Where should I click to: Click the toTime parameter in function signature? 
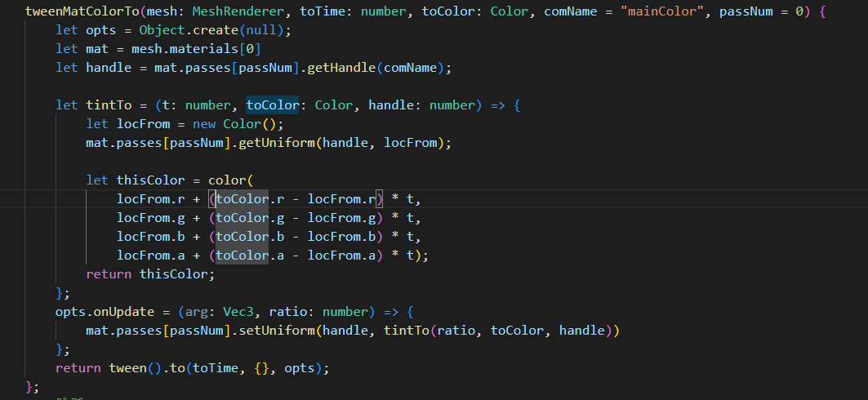click(x=323, y=11)
